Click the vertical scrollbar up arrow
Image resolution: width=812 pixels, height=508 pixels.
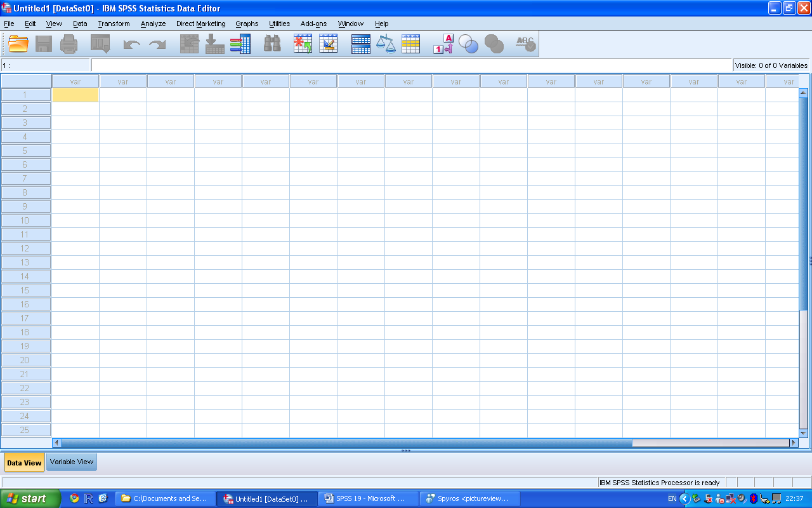coord(804,93)
